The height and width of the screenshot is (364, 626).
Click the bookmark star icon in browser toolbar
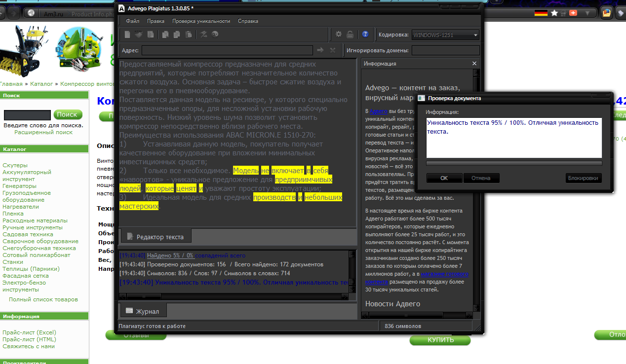click(x=555, y=13)
